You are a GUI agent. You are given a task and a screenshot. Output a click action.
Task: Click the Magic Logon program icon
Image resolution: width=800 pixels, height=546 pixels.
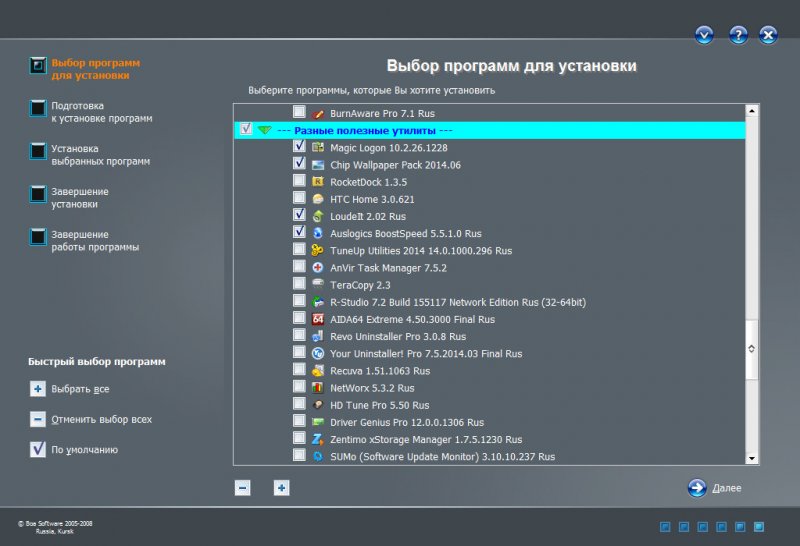click(x=318, y=147)
